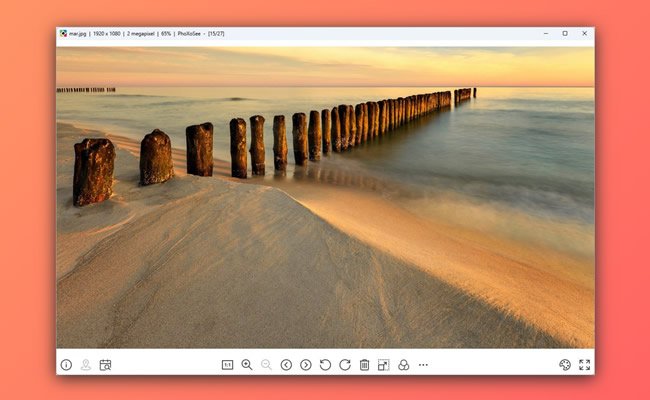Minimize the PhoXoSee window

pos(546,34)
